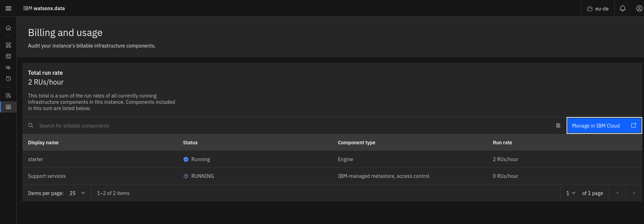Open the page number dropdown
The image size is (644, 224).
(x=571, y=193)
